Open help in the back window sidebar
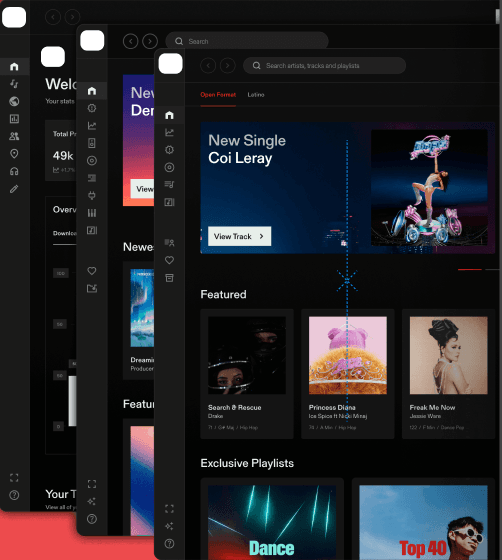502x560 pixels. pos(14,495)
